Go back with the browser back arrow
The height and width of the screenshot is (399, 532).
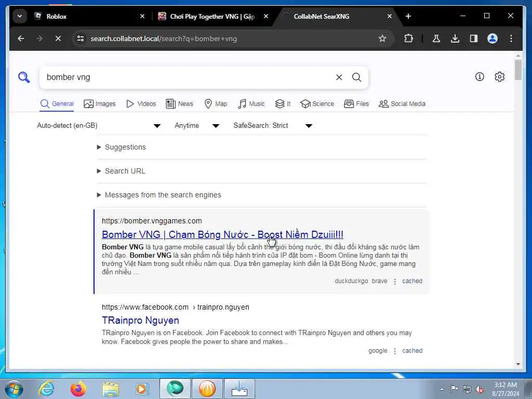pos(21,38)
